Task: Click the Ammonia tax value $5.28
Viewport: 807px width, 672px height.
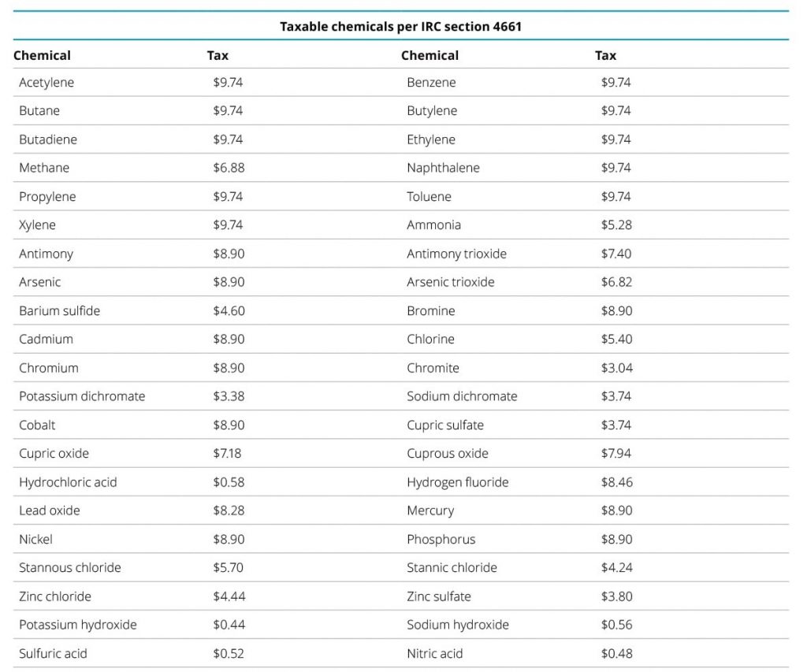Action: pos(616,225)
